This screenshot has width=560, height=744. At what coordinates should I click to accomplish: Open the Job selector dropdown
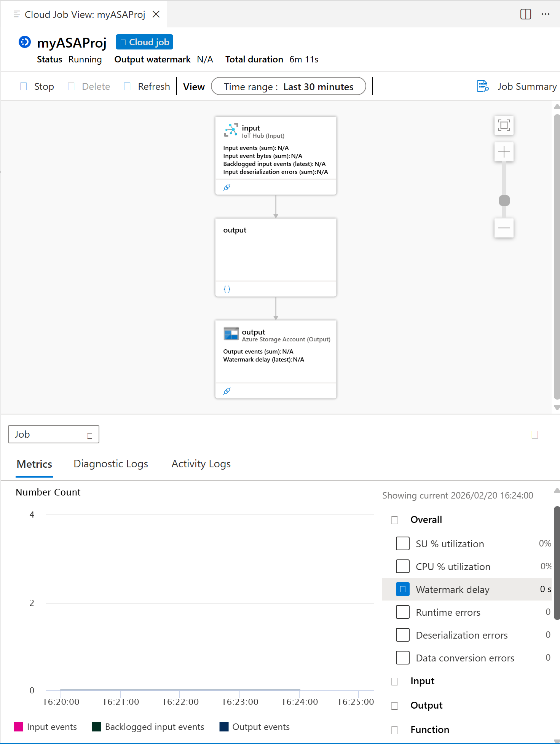(x=54, y=434)
